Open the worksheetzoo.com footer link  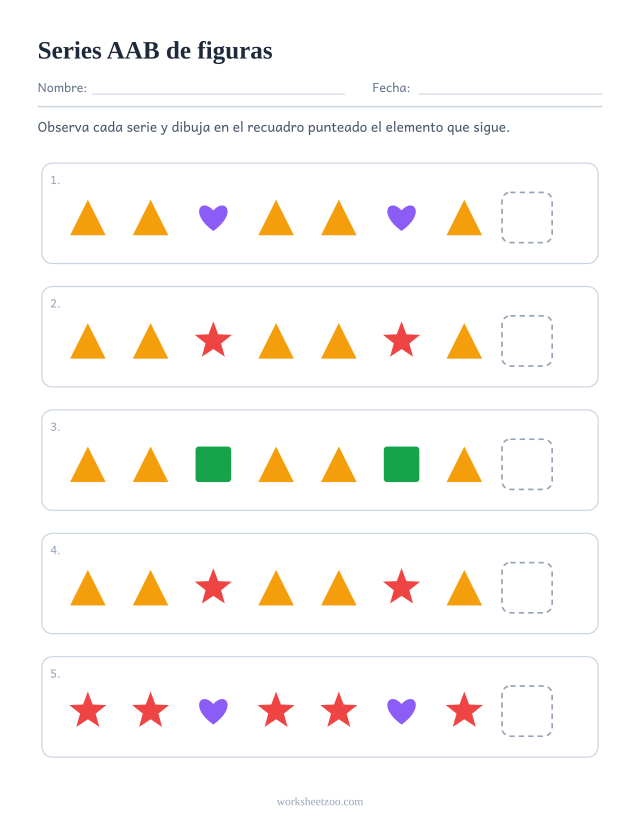point(320,802)
